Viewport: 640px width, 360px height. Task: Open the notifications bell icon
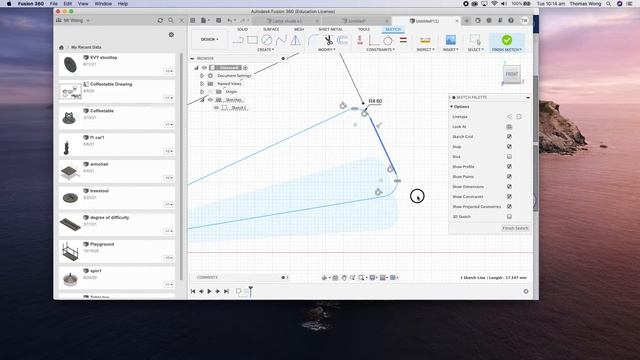point(500,20)
